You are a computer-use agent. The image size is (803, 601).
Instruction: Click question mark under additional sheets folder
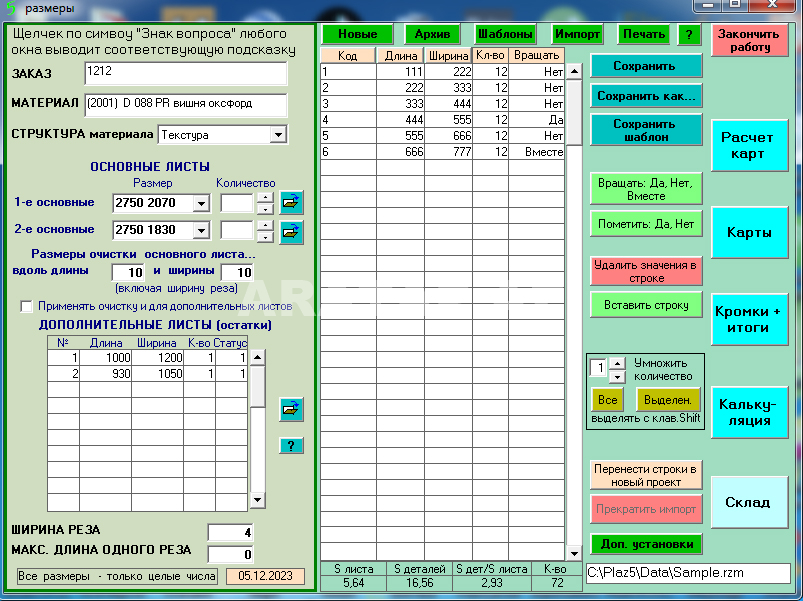coord(291,445)
